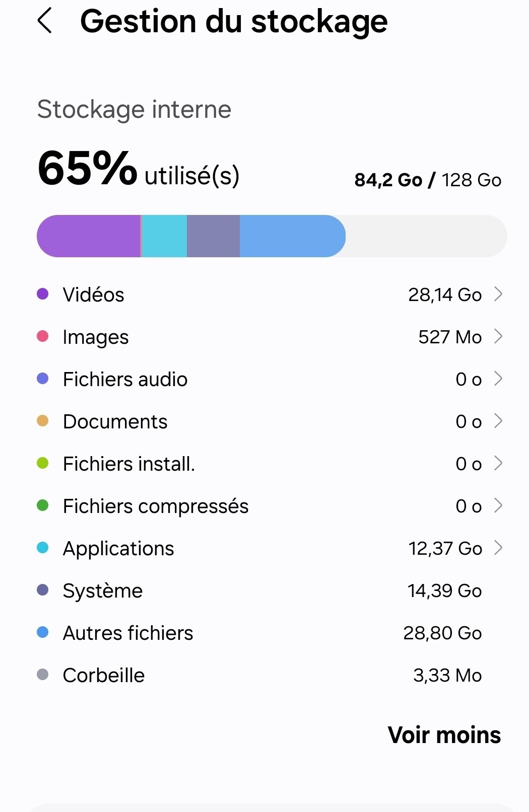Expand Vidéos using its chevron arrow
529x812 pixels.
(498, 294)
